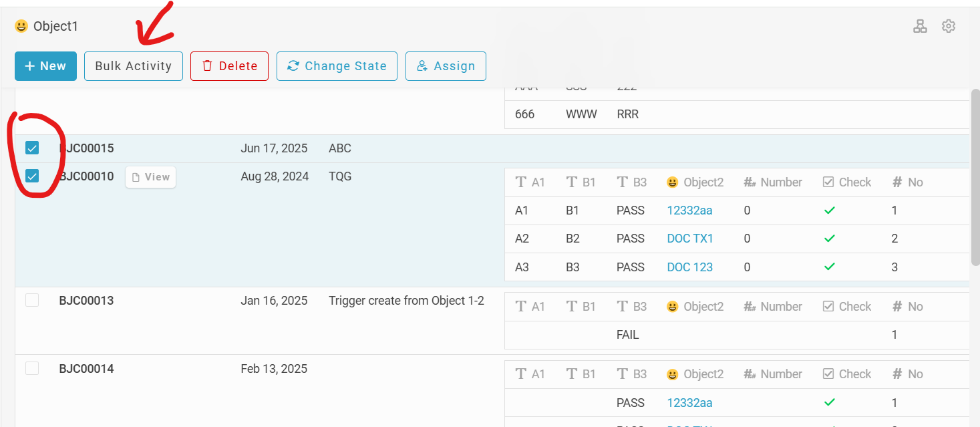Click Assign user button
980x427 pixels.
tap(446, 66)
